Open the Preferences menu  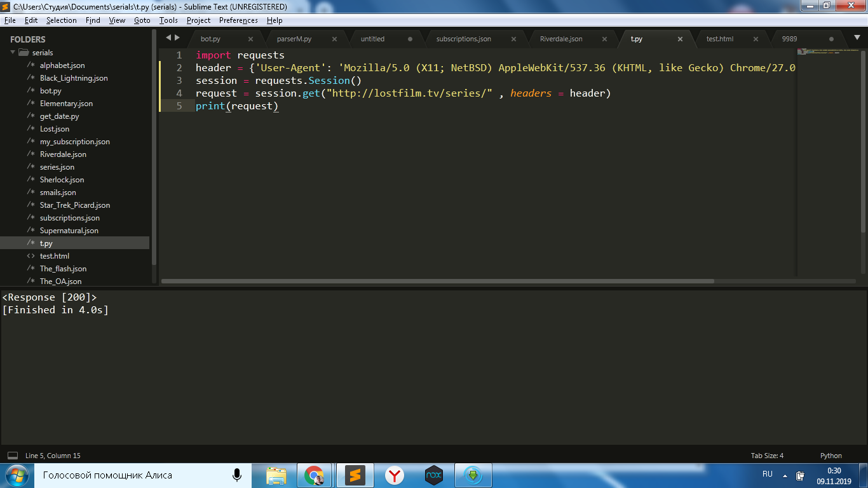click(x=238, y=20)
